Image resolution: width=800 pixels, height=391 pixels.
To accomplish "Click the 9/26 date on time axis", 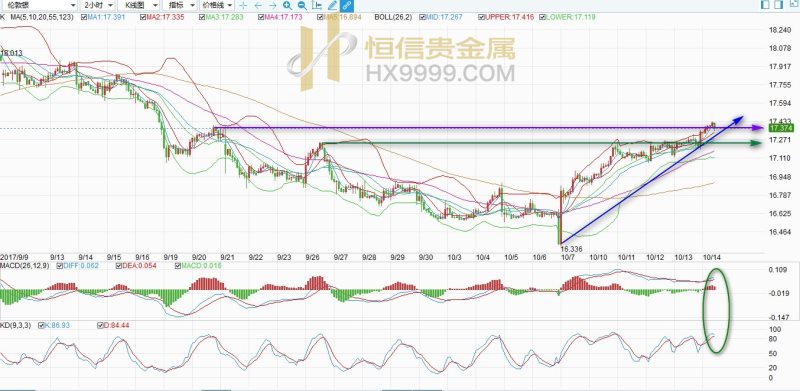I will click(x=312, y=257).
